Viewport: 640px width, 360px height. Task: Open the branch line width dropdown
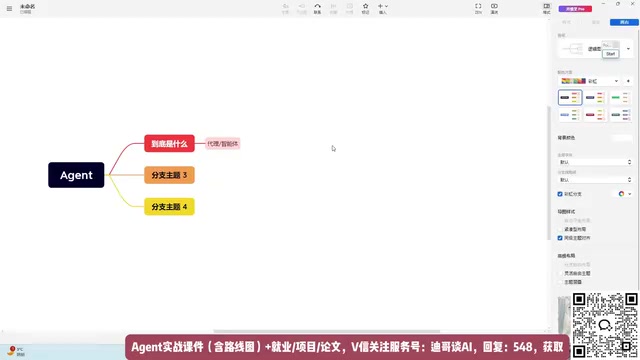click(595, 180)
